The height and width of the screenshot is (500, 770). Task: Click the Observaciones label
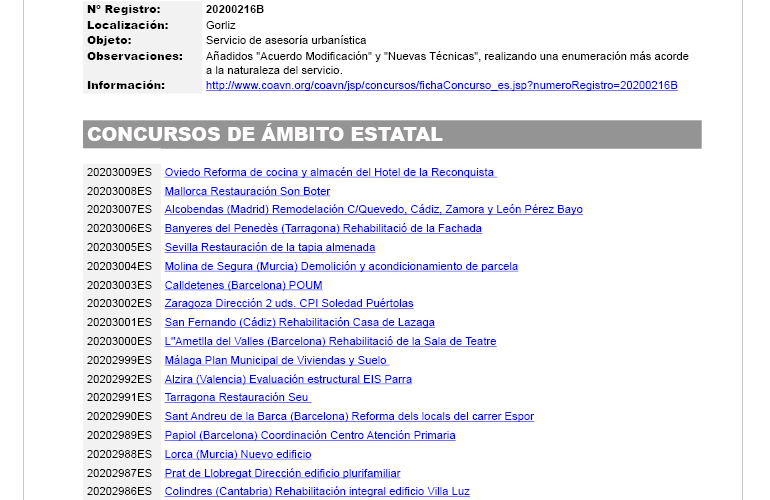[x=135, y=56]
